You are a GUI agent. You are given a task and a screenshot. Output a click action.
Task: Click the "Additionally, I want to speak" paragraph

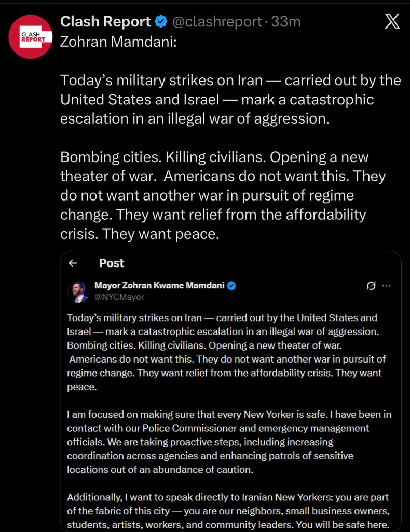(x=228, y=510)
